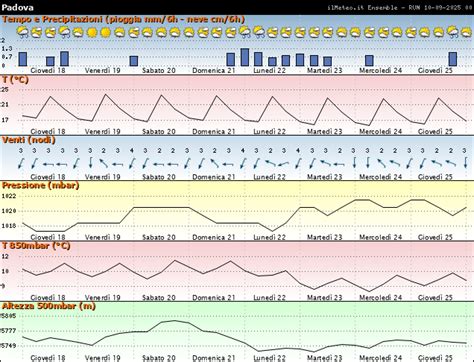The height and width of the screenshot is (362, 474).
Task: Click the temperature peak above Venerdì 19
Action: coord(106,94)
